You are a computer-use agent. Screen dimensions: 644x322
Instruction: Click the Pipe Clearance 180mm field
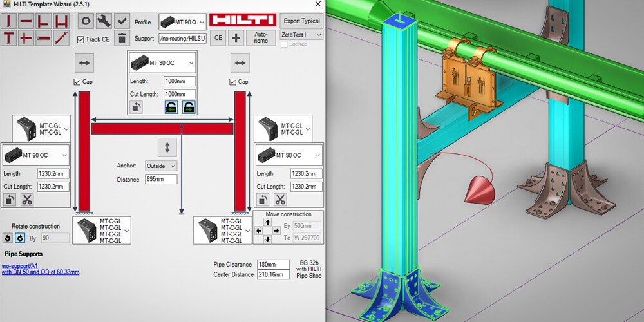[x=273, y=265]
